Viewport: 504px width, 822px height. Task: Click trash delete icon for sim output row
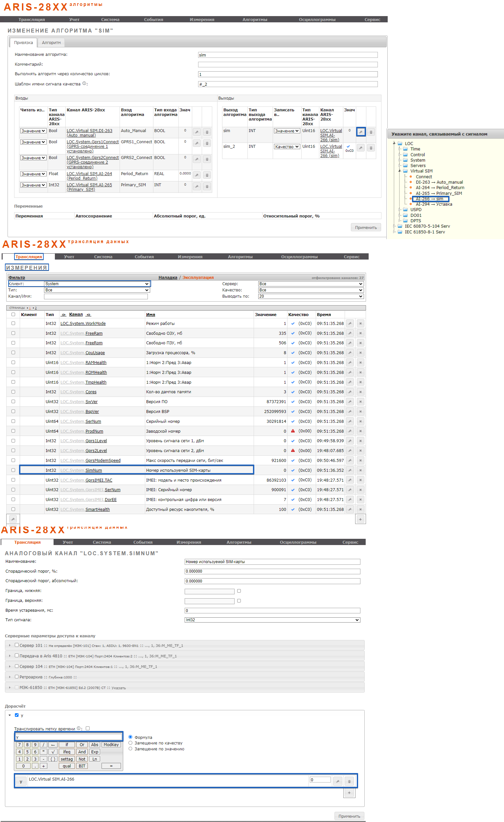pyautogui.click(x=371, y=132)
